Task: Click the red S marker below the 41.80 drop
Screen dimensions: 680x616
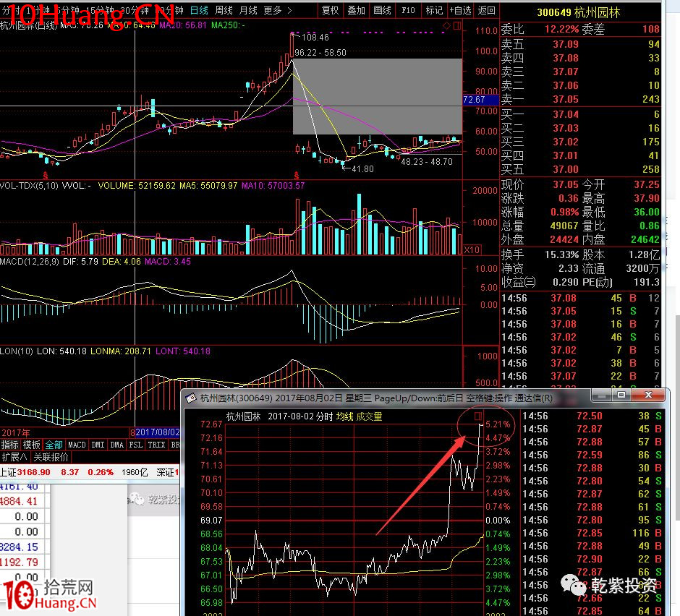Action: point(296,175)
